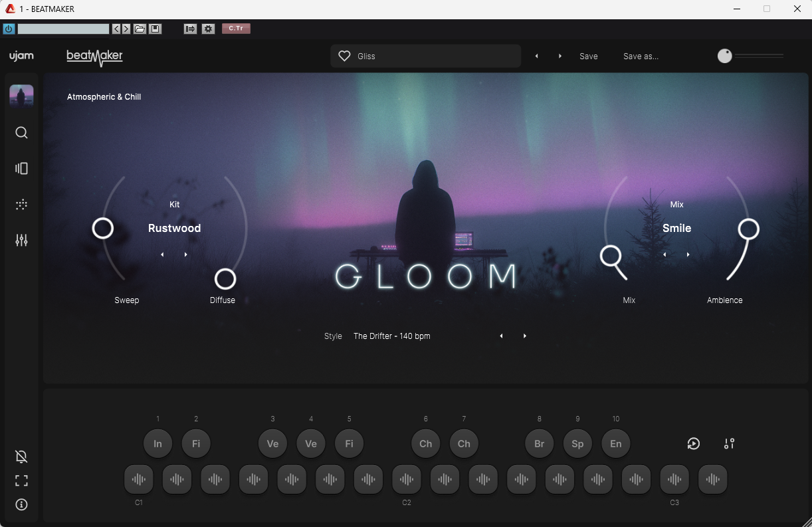
Task: Favorite the Gliss preset with heart icon
Action: tap(344, 56)
